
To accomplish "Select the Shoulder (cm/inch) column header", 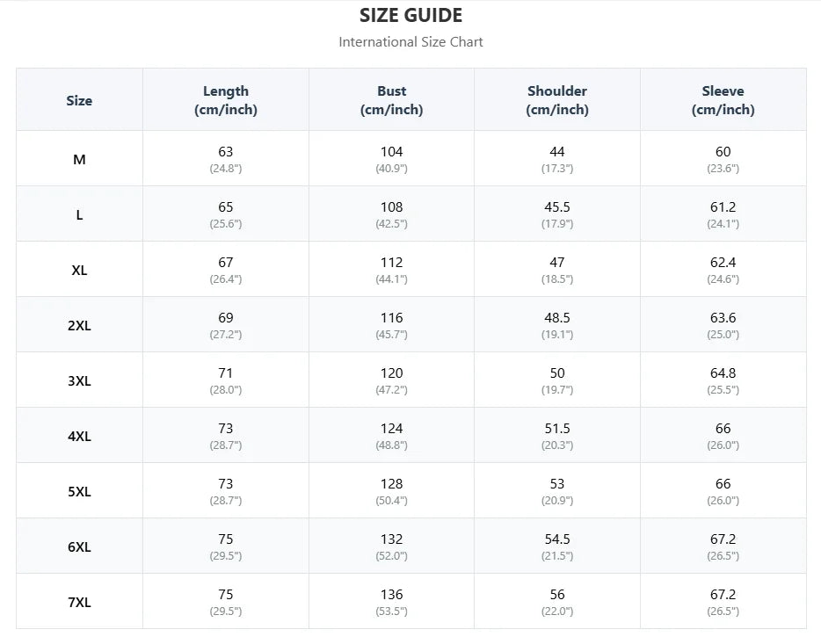I will 557,100.
